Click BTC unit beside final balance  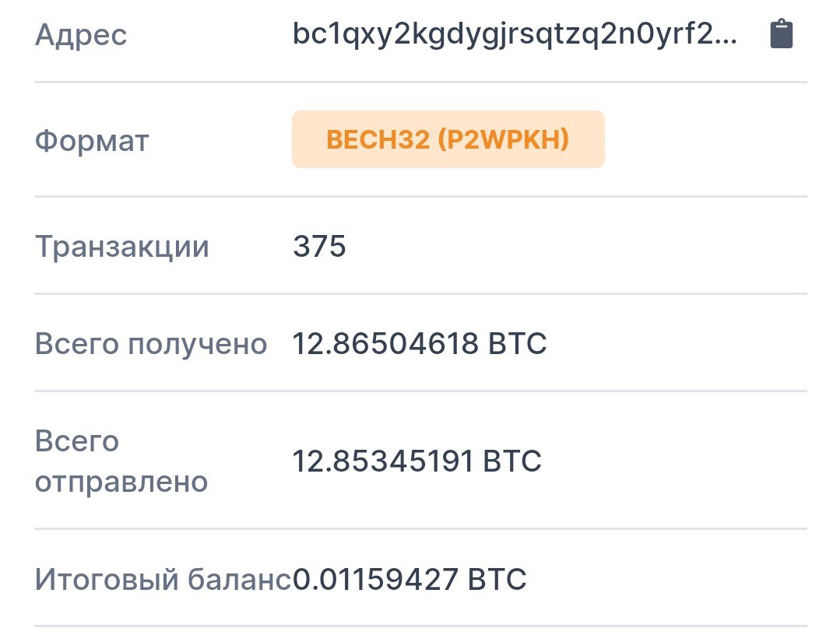[x=497, y=579]
